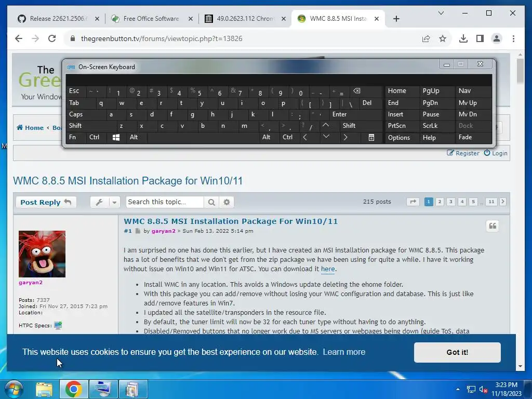Go to page 2 of the topic
This screenshot has height=399, width=532.
pos(440,202)
